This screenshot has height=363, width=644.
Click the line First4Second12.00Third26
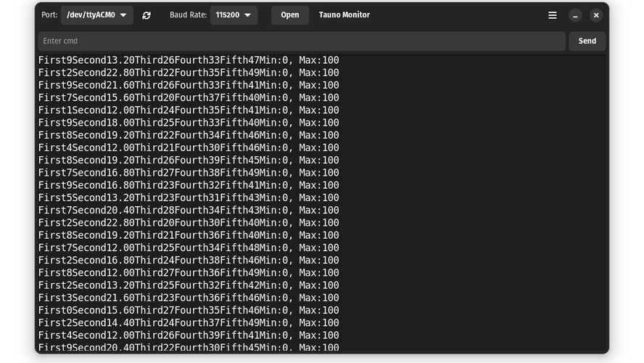click(x=189, y=335)
